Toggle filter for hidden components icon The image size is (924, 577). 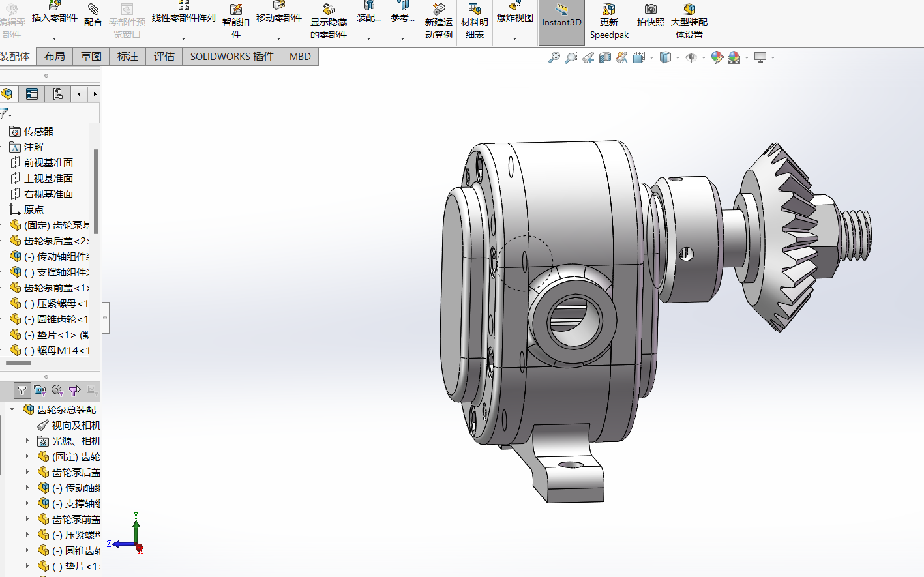coord(40,391)
